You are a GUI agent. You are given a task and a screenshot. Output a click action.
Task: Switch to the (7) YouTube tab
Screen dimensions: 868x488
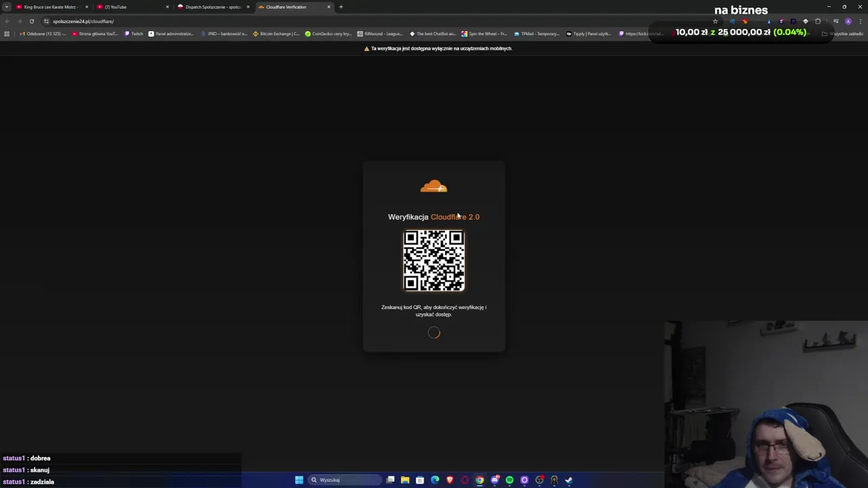[132, 7]
